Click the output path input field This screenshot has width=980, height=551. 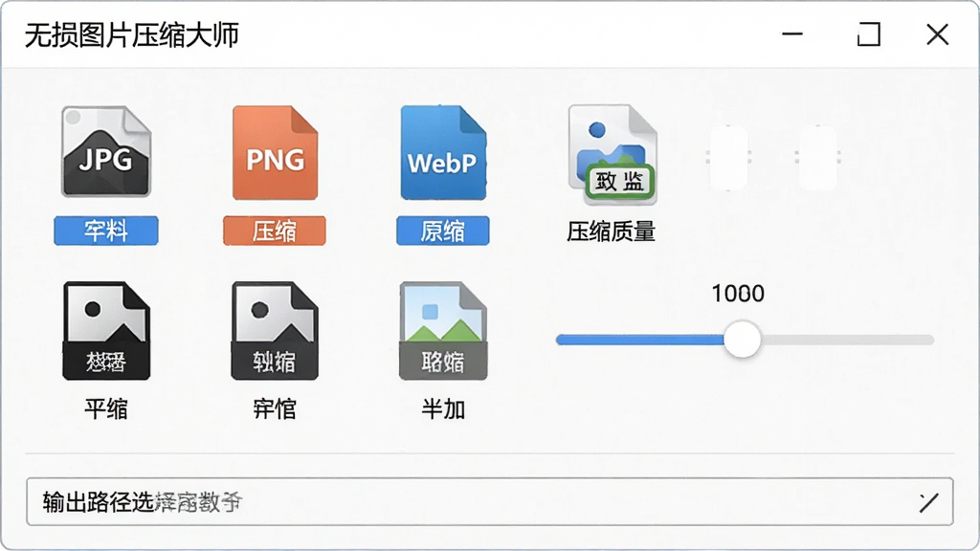click(489, 501)
